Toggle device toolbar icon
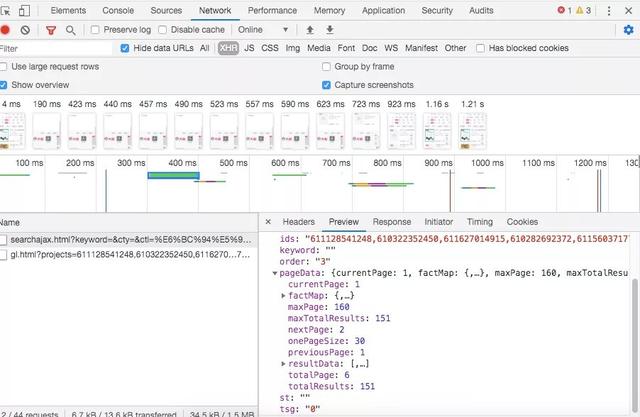 pos(24,11)
